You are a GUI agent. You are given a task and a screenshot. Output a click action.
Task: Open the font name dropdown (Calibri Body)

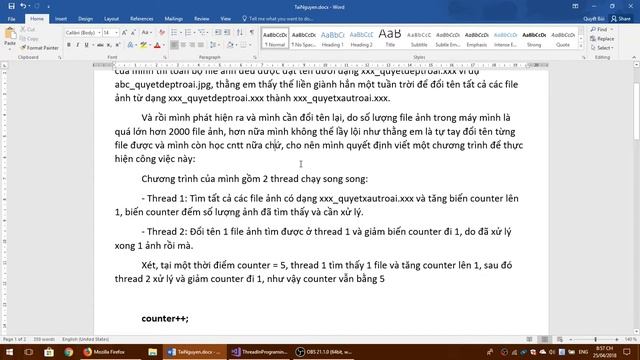[99, 32]
